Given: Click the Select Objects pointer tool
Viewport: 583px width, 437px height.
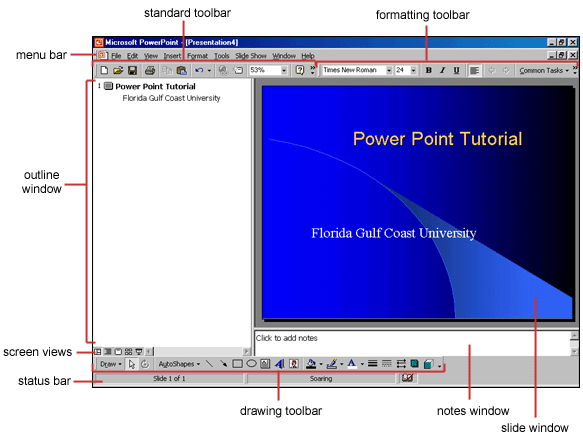Looking at the screenshot, I should 132,364.
